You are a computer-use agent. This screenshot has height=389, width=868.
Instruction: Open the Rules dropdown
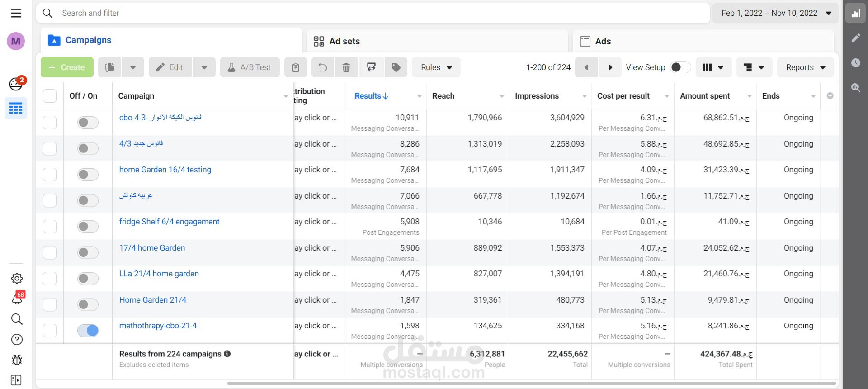coord(436,67)
